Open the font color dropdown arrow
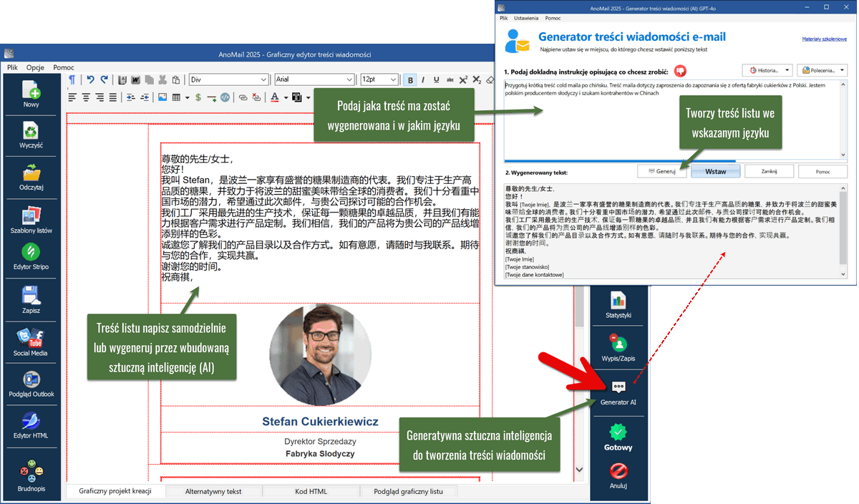The width and height of the screenshot is (859, 504). [x=286, y=97]
